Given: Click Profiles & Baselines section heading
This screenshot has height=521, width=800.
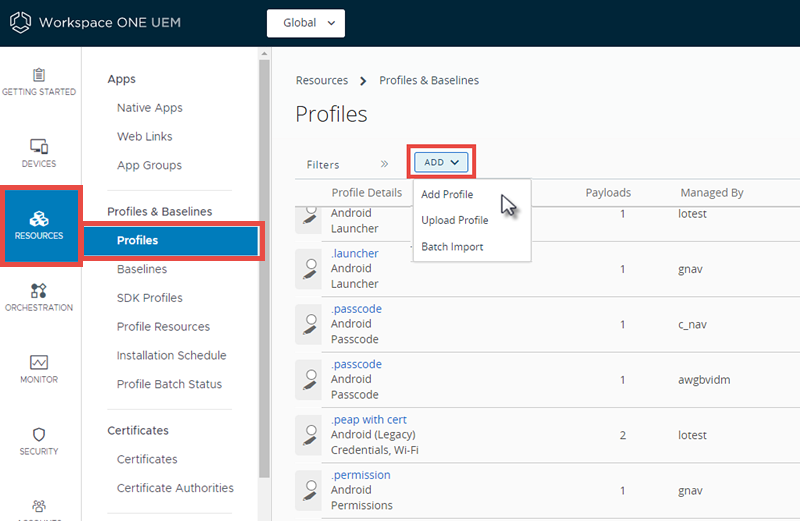Looking at the screenshot, I should point(160,212).
